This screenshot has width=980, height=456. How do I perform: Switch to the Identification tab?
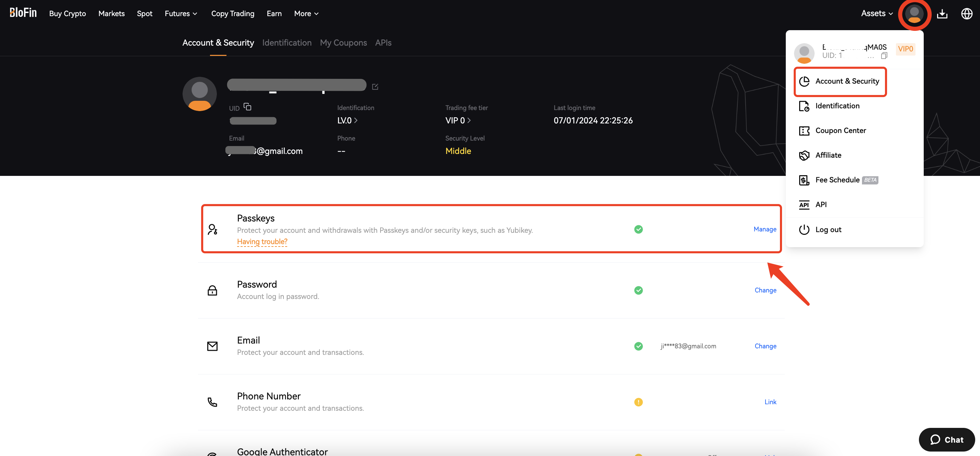[x=287, y=43]
